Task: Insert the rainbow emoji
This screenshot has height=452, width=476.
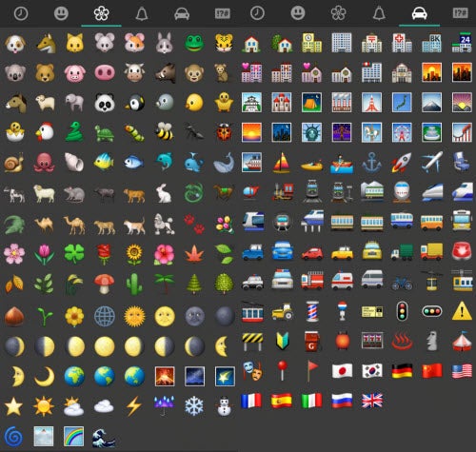Action: [74, 436]
